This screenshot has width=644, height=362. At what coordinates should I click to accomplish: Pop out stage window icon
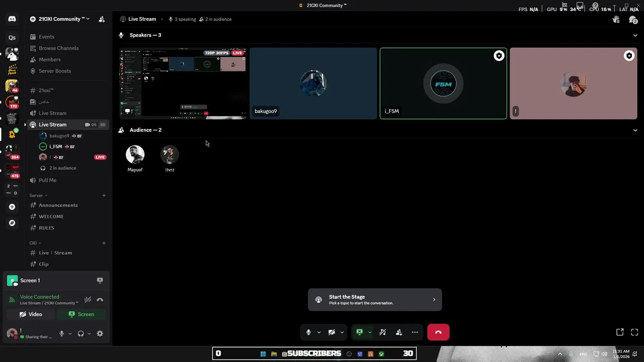click(x=620, y=332)
